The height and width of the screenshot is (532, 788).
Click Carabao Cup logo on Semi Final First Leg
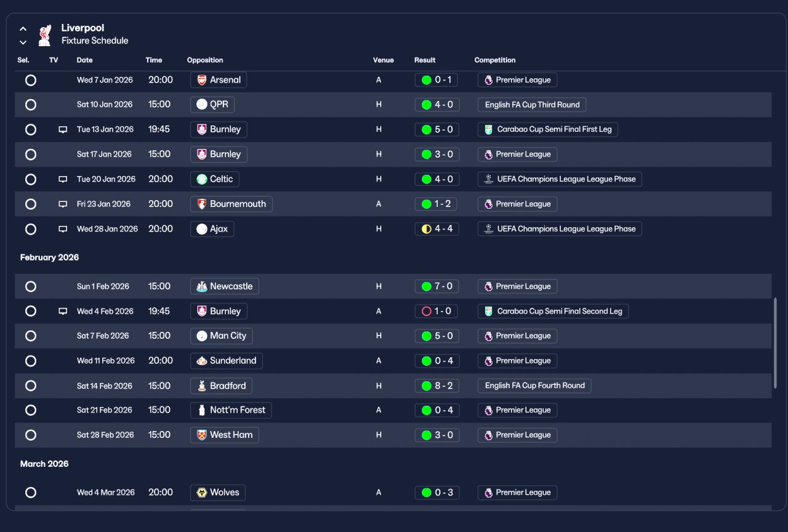click(488, 129)
